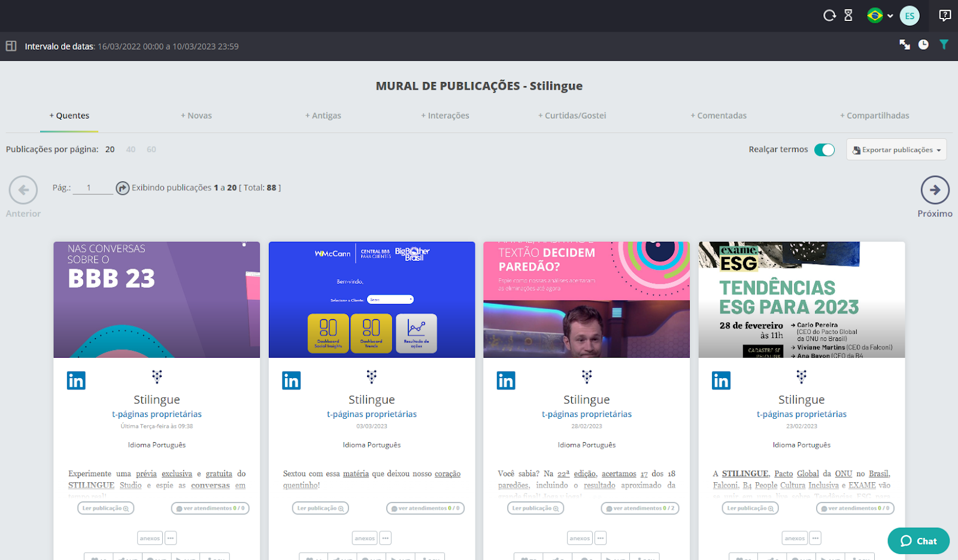
Task: Open t-páginas proprietárias link on 03/03/2023 post
Action: point(372,414)
